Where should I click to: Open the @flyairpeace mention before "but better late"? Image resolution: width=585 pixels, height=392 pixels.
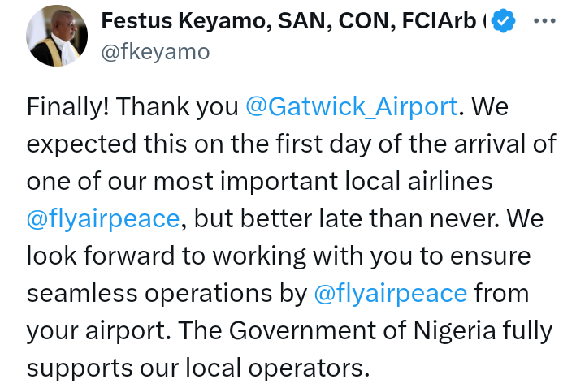(103, 219)
